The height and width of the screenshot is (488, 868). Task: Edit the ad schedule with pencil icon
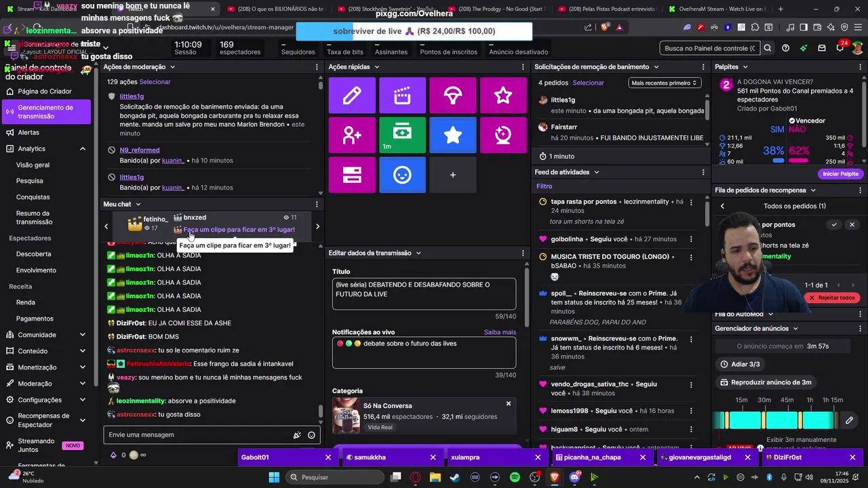pos(849,421)
